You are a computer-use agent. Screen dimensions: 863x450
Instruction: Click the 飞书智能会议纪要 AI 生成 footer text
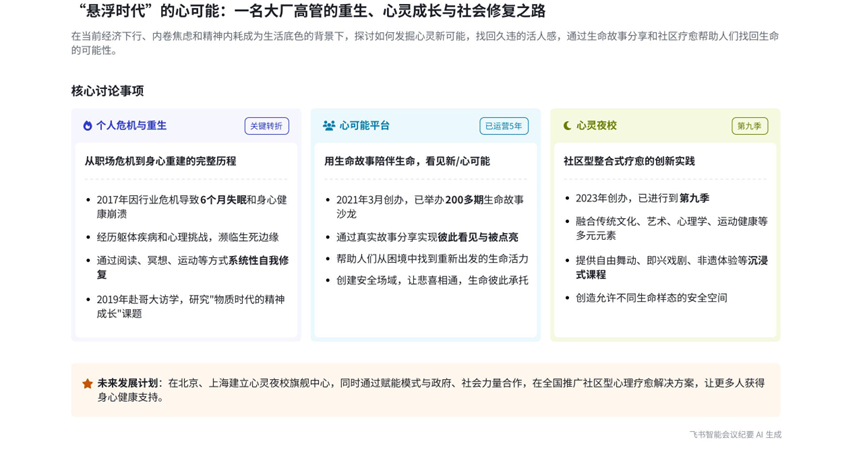pos(734,435)
